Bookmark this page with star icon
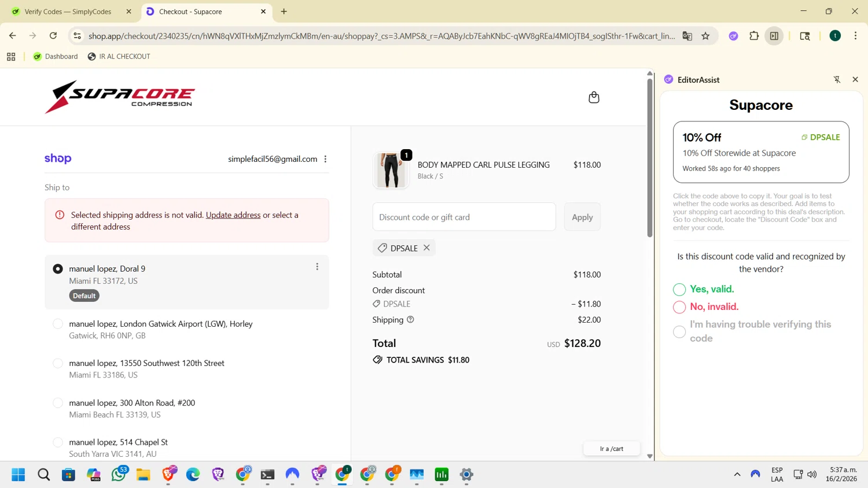 point(705,36)
